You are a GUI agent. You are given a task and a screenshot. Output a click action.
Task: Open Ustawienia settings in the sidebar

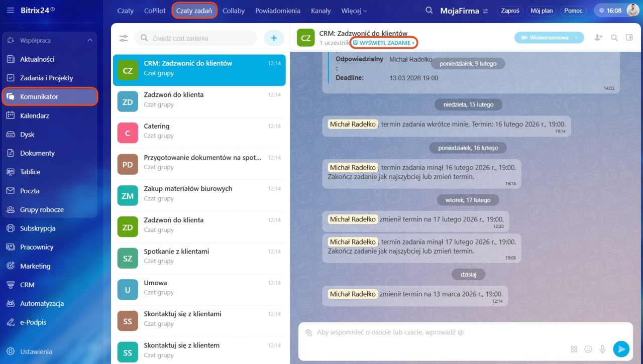(x=49, y=351)
